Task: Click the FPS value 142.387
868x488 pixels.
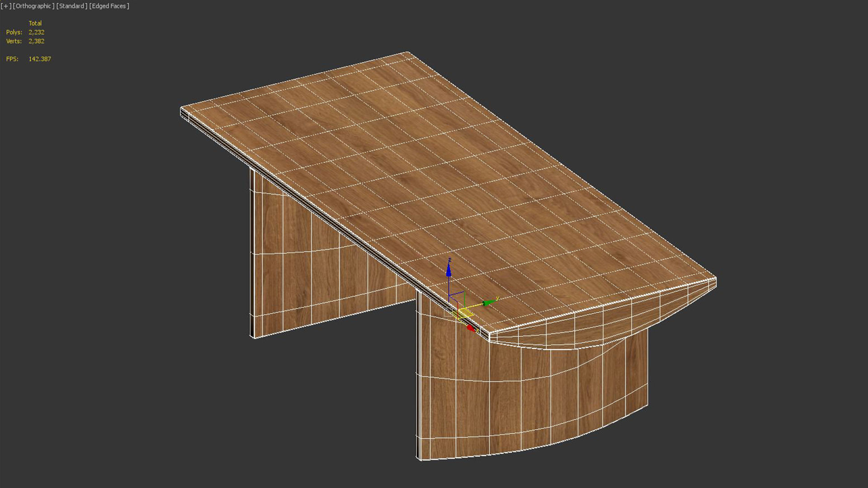Action: 40,59
